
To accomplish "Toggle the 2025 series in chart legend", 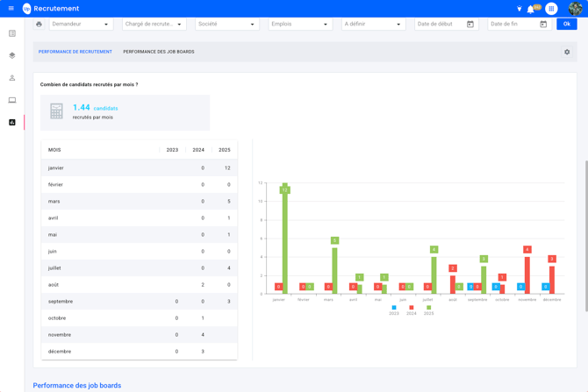I will [x=428, y=310].
